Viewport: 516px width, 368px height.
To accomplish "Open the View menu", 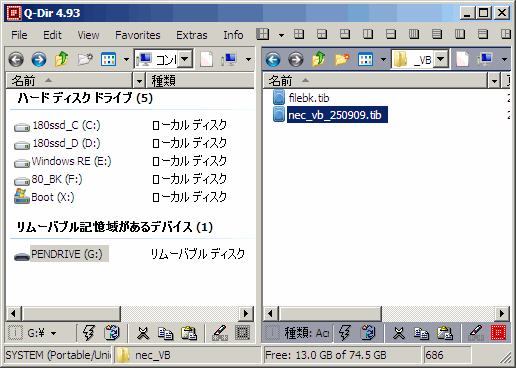I will (88, 35).
